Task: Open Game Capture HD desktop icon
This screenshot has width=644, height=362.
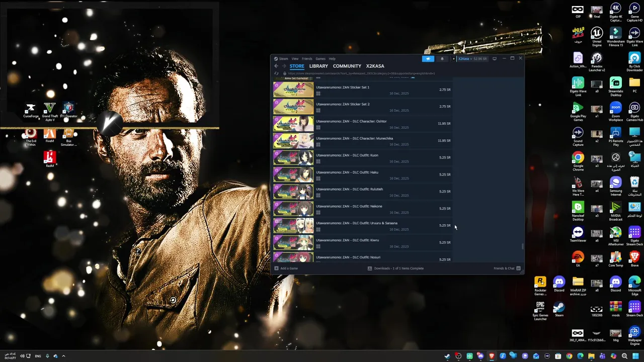Action: pos(634,12)
